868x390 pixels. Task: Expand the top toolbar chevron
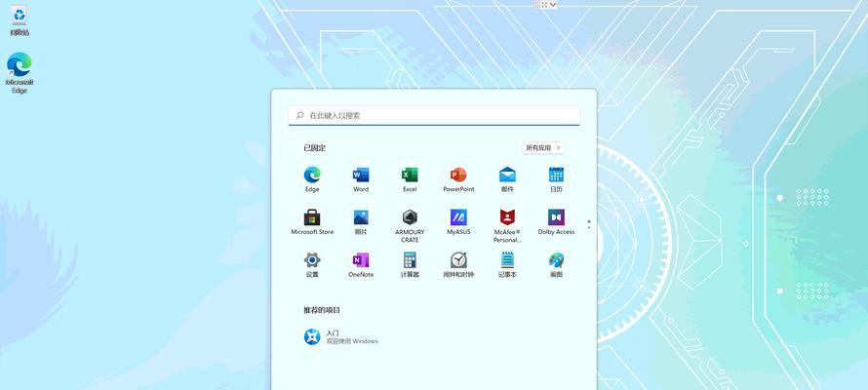[x=553, y=5]
